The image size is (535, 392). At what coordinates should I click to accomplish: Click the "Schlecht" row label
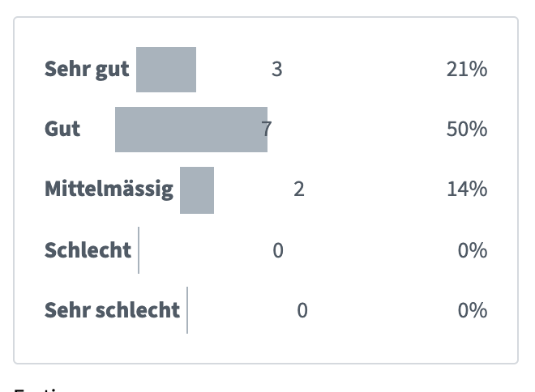point(88,250)
